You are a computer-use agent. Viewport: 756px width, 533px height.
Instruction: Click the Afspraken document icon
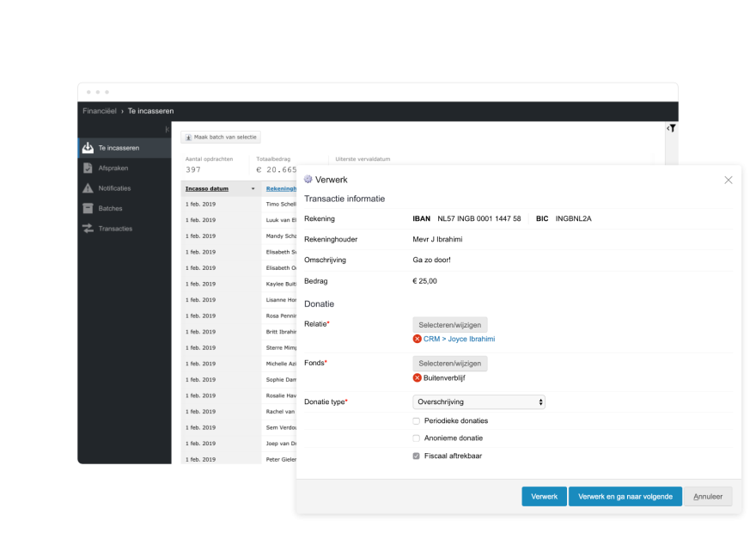click(88, 168)
